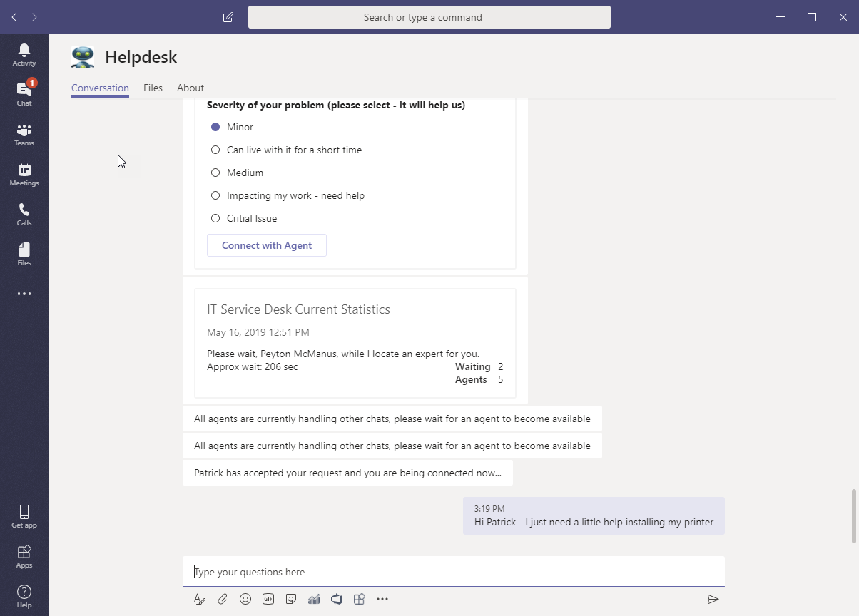
Task: Open the sticker picker
Action: coord(291,599)
